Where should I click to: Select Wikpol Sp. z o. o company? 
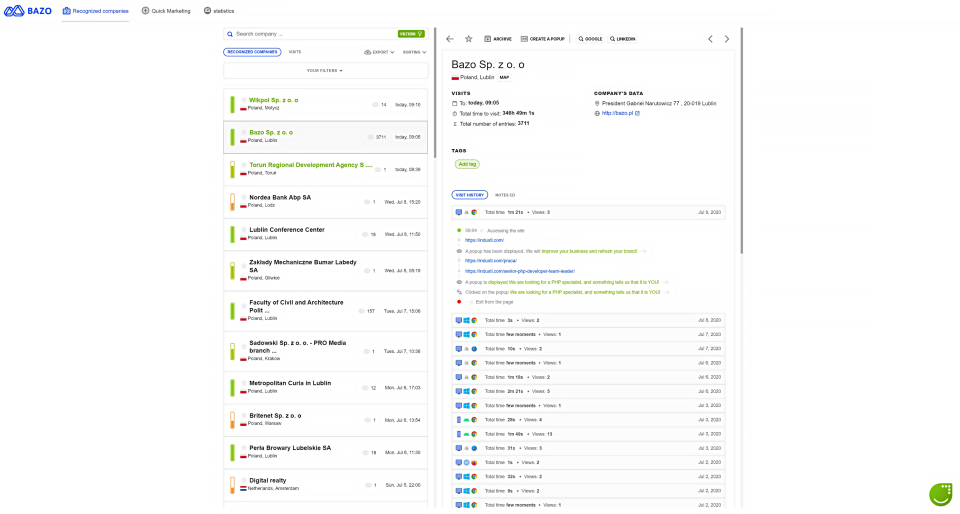tap(325, 104)
